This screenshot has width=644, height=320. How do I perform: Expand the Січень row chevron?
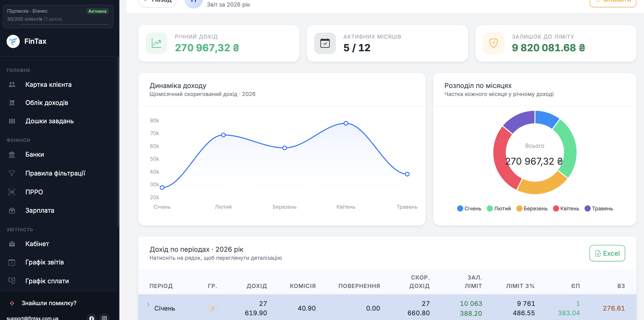pyautogui.click(x=148, y=304)
